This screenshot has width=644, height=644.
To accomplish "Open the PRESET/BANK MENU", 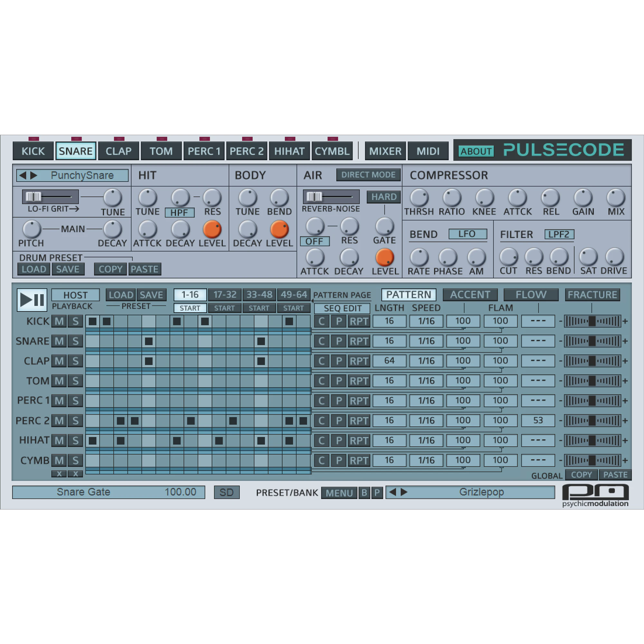I will click(x=338, y=492).
